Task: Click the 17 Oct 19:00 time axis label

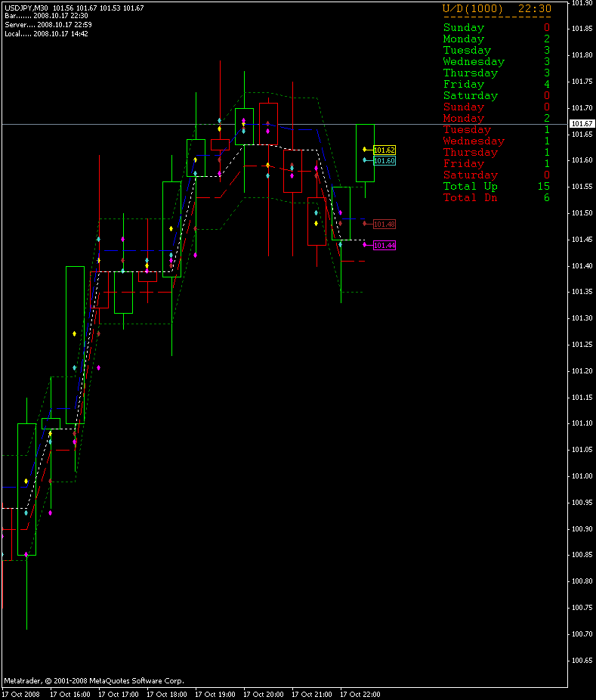Action: pos(215,694)
